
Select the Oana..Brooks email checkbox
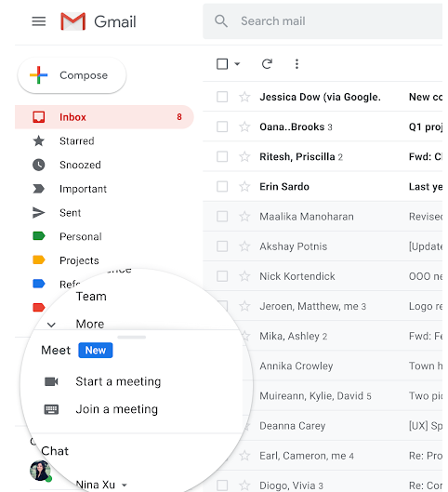pyautogui.click(x=222, y=126)
